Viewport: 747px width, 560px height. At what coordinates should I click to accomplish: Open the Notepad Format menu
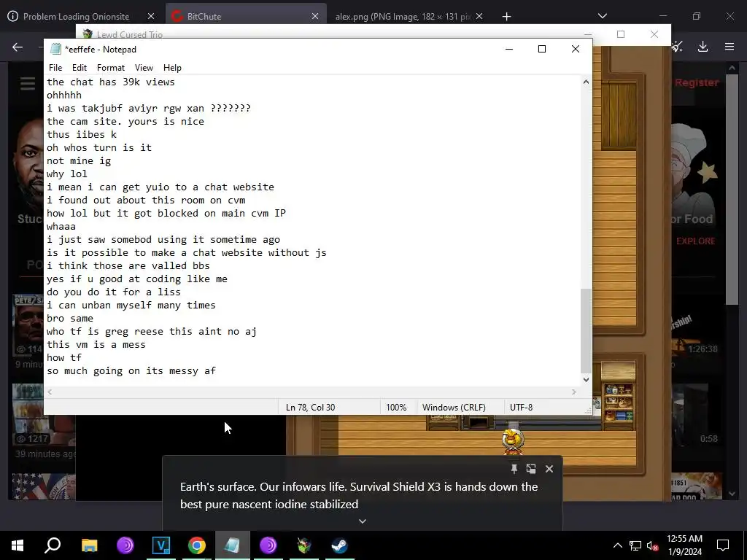point(111,68)
